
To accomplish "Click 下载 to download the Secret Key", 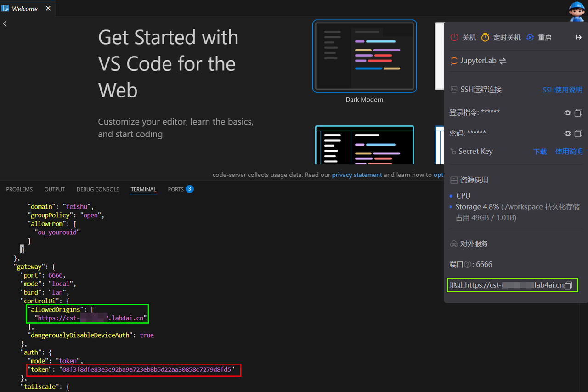I will point(540,152).
